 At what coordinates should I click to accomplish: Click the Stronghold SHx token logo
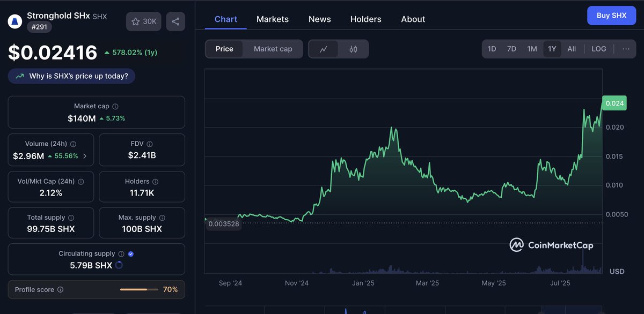(14, 20)
